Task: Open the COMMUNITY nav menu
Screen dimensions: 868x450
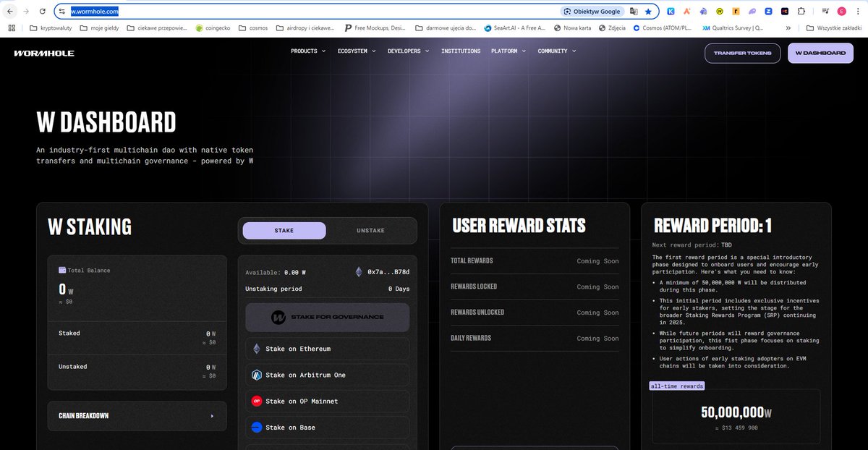Action: (x=557, y=51)
